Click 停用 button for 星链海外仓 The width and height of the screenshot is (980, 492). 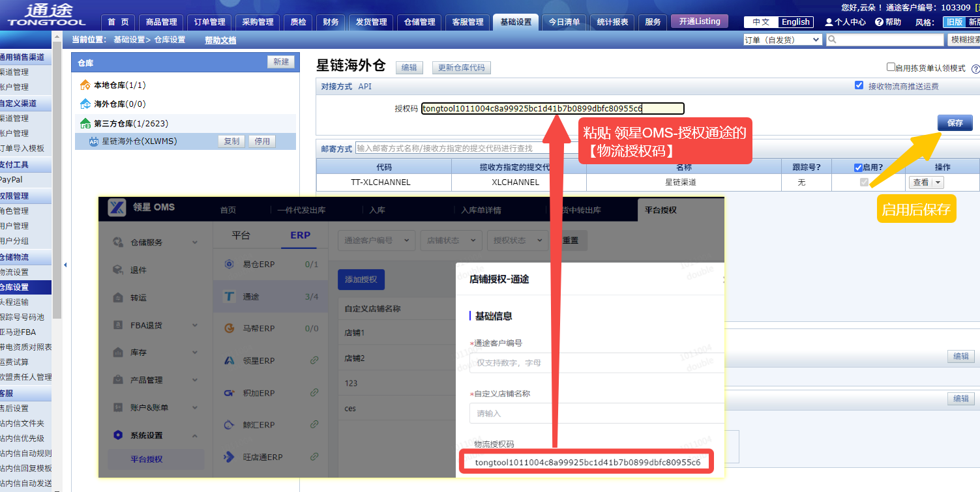pos(262,141)
